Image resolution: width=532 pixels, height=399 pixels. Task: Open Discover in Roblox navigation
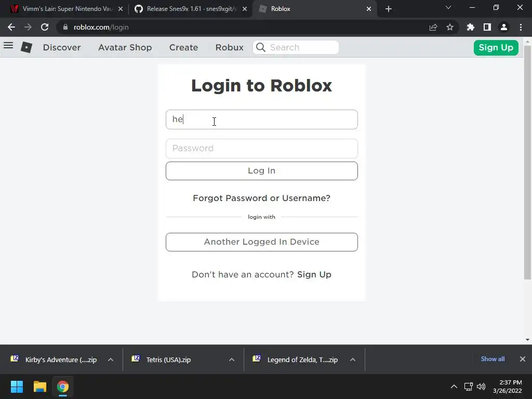(62, 47)
